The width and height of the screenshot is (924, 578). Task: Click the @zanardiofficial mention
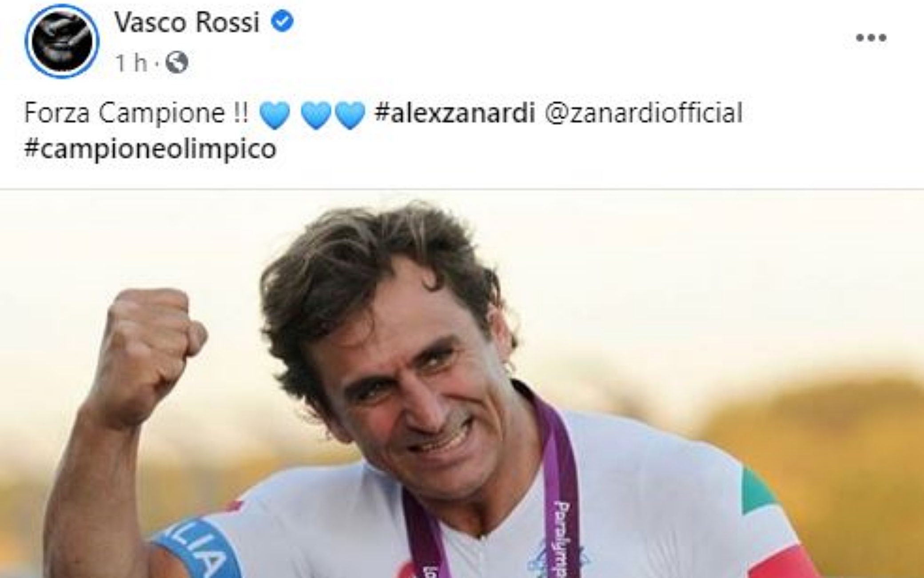tap(644, 113)
